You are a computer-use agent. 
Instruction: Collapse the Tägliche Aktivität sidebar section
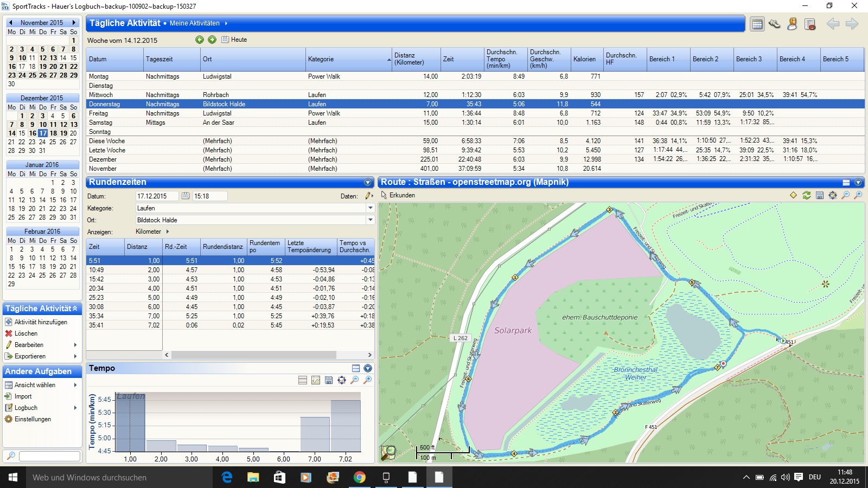click(x=75, y=309)
